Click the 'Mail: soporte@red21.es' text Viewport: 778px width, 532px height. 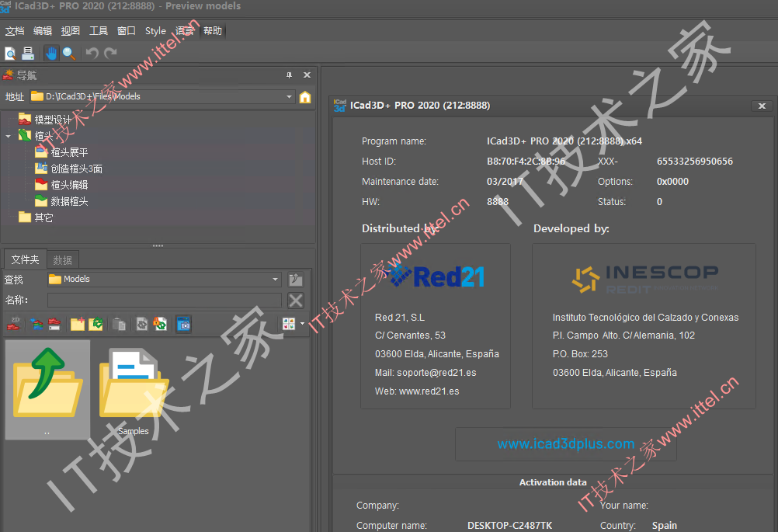point(425,373)
